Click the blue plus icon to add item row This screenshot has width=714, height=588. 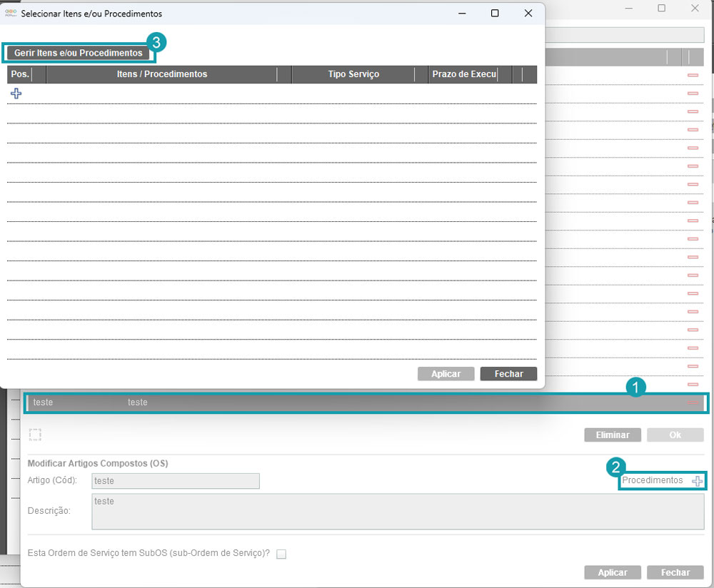16,93
